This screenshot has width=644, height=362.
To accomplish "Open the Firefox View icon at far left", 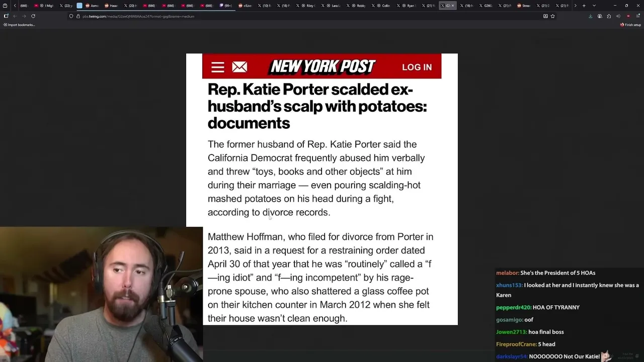I will point(5,6).
